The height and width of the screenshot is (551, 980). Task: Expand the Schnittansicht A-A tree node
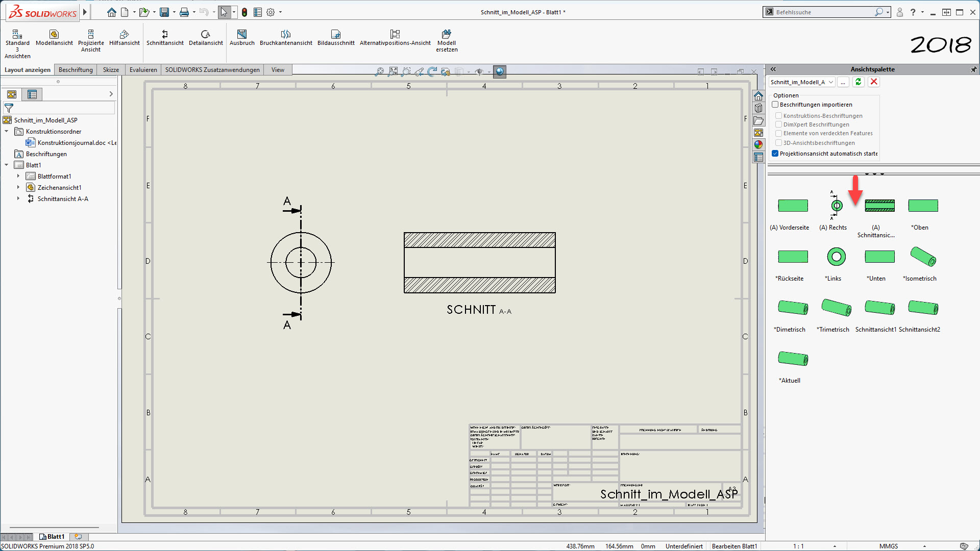click(x=18, y=198)
